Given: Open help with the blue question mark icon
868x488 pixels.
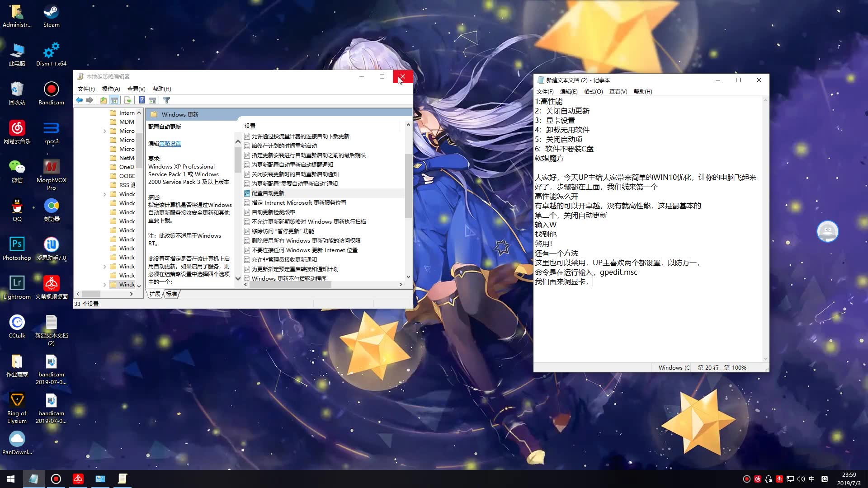Looking at the screenshot, I should [x=142, y=100].
